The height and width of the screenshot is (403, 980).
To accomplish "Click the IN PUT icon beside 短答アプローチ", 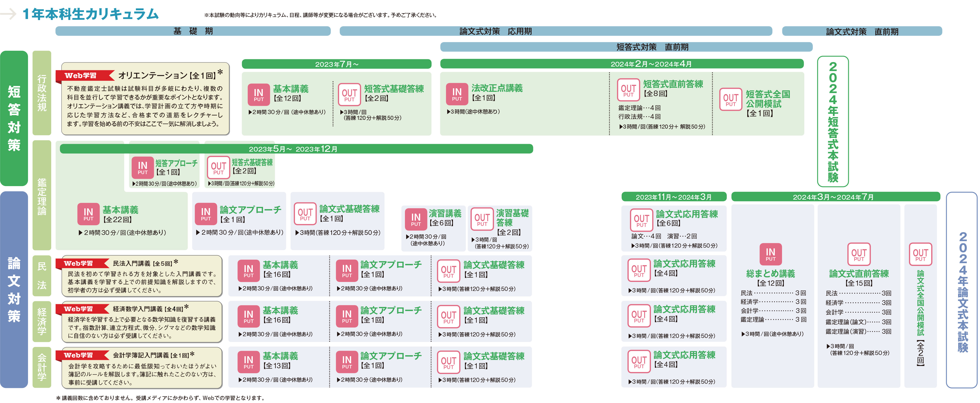I will point(143,168).
